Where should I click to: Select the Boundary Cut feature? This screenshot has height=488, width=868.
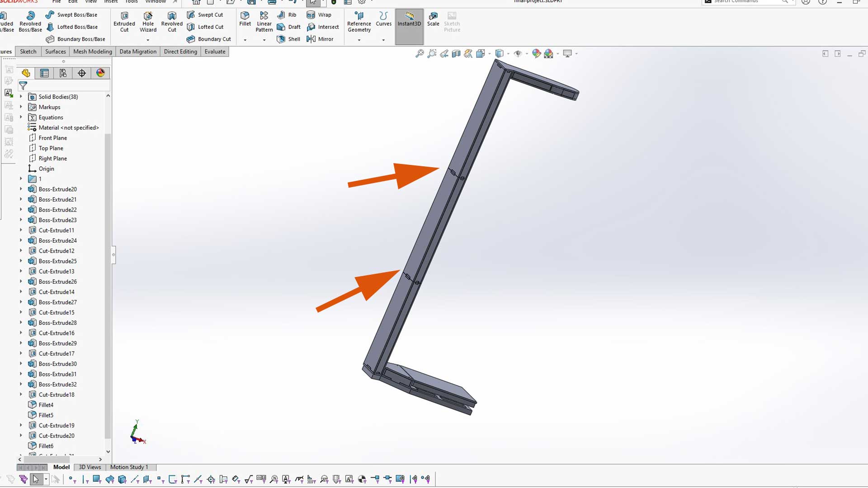tap(209, 39)
